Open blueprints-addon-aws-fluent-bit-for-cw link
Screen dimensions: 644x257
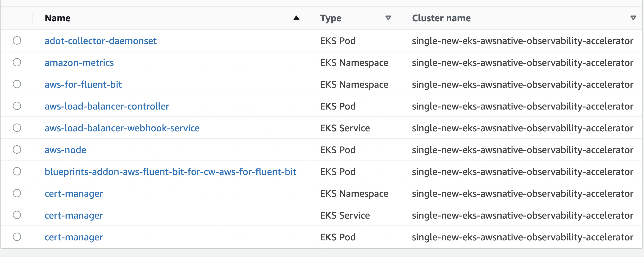pos(170,172)
